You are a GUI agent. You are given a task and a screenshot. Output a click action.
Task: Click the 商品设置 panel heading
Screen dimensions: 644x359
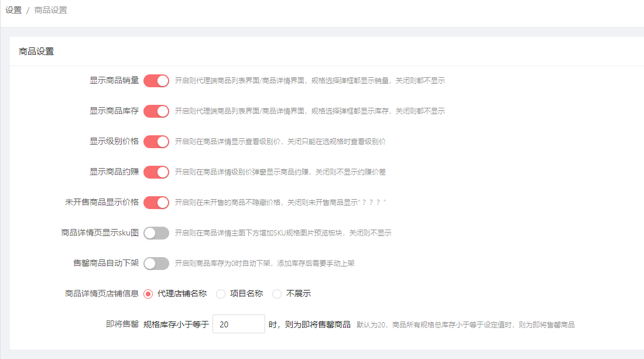click(x=36, y=52)
